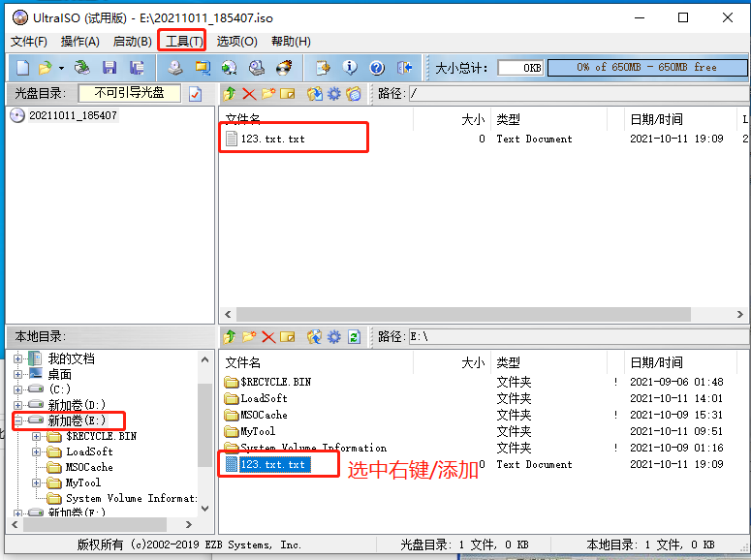The image size is (751, 560).
Task: Click the Compress ISO toolbar icon
Action: click(203, 68)
